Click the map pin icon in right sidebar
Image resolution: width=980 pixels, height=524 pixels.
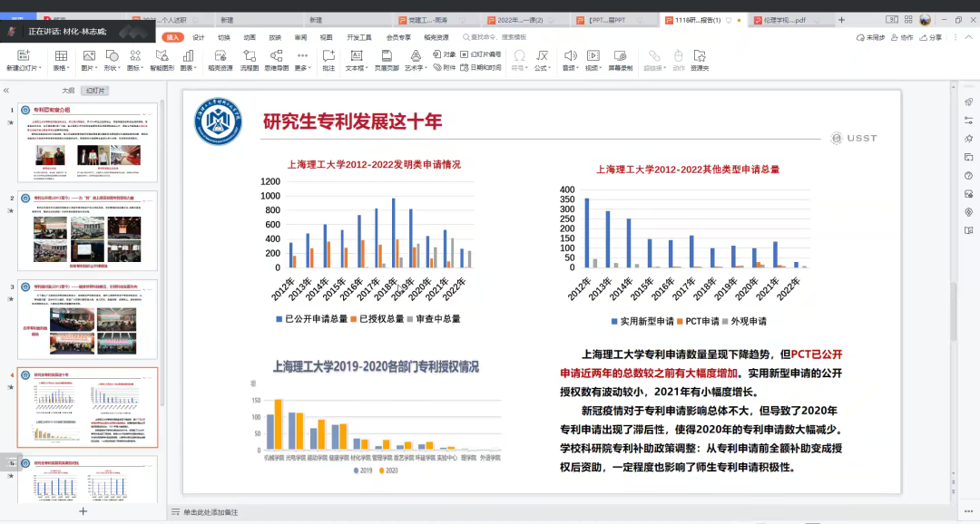click(x=968, y=212)
